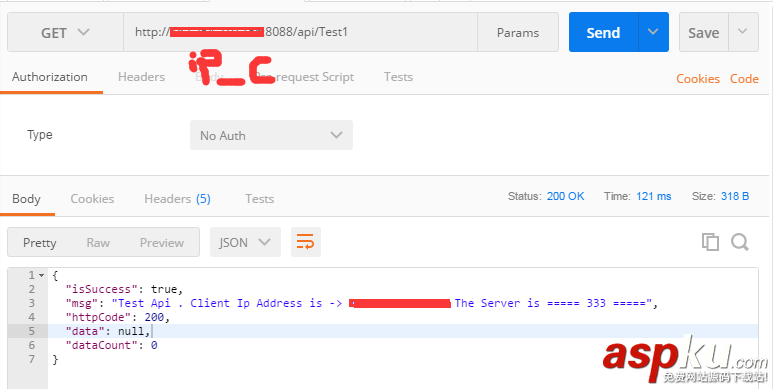The height and width of the screenshot is (389, 773).
Task: Switch to Raw response view
Action: pyautogui.click(x=98, y=243)
